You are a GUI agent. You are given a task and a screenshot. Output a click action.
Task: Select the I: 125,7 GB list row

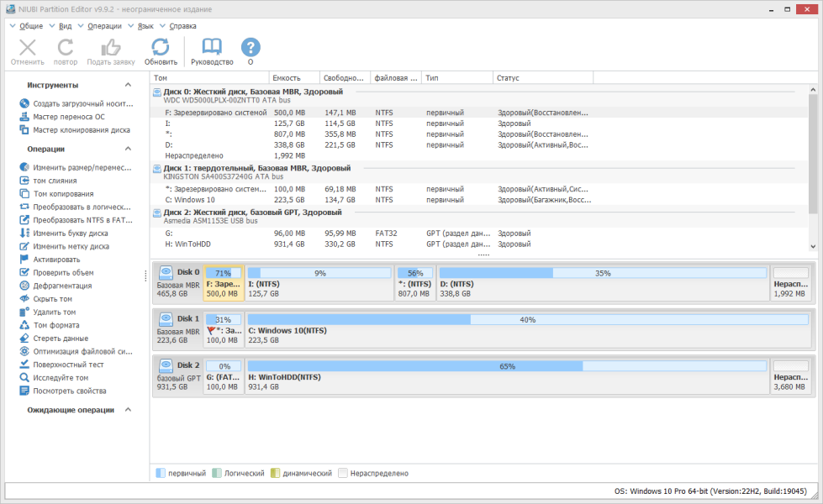pyautogui.click(x=479, y=123)
